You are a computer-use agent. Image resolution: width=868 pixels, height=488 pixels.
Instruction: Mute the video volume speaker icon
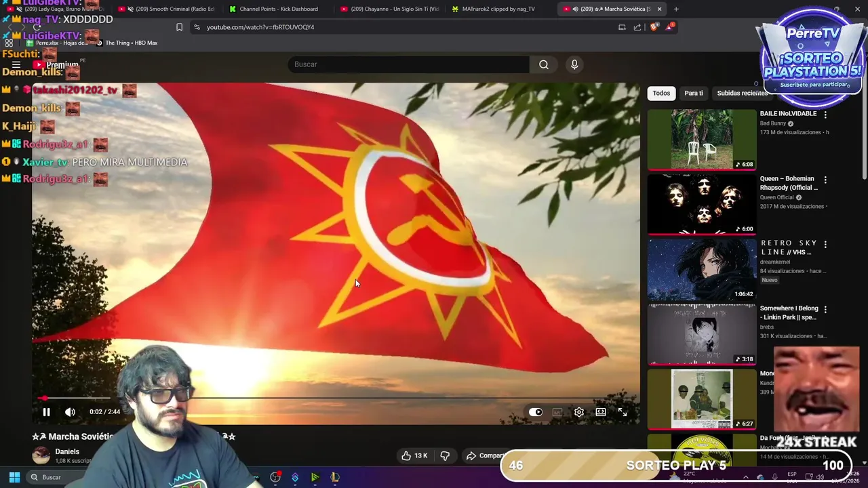tap(70, 411)
